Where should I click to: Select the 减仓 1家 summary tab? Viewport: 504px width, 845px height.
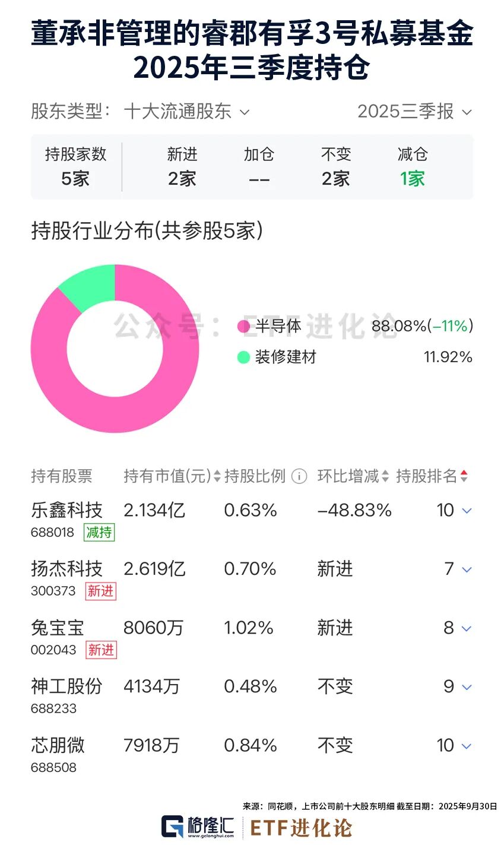pos(413,167)
